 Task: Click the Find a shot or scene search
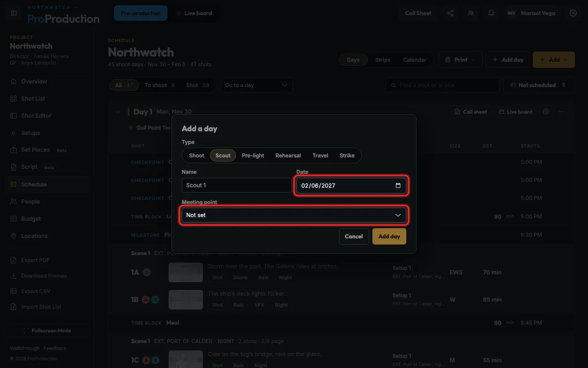pos(442,85)
